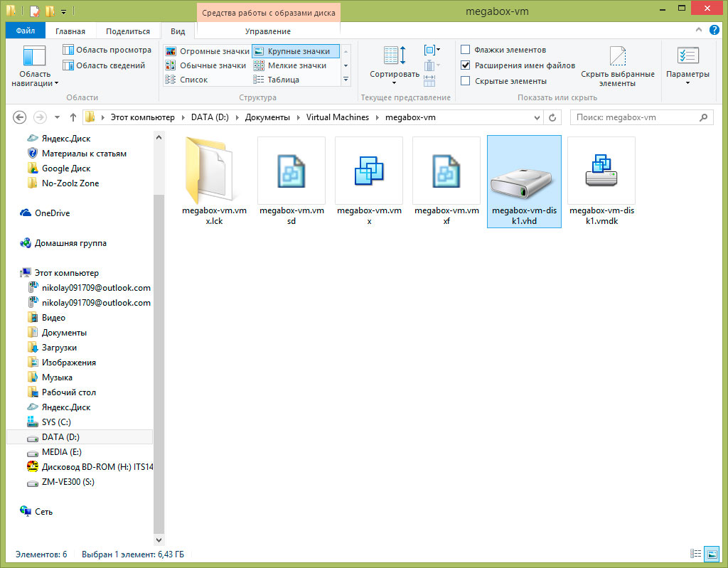Screen dimensions: 728x568
Task: Select the megabox-vm.vmx file icon
Action: point(368,171)
